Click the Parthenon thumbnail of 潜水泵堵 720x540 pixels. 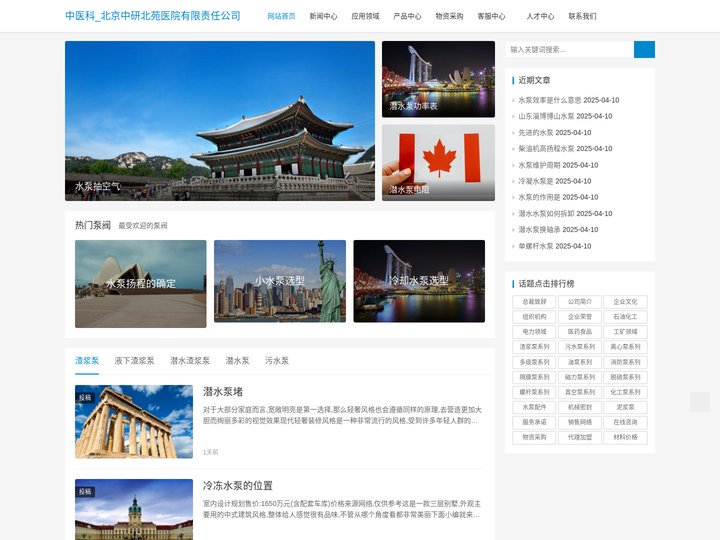pos(134,422)
